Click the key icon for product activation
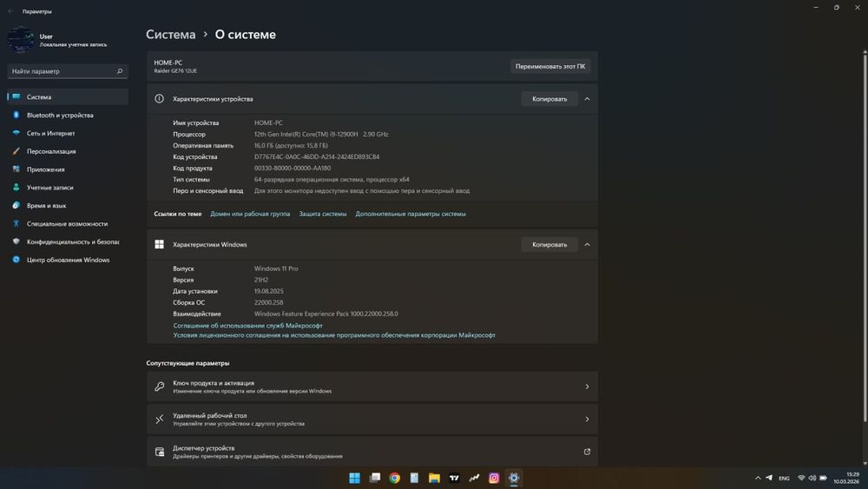The height and width of the screenshot is (489, 868). click(160, 387)
